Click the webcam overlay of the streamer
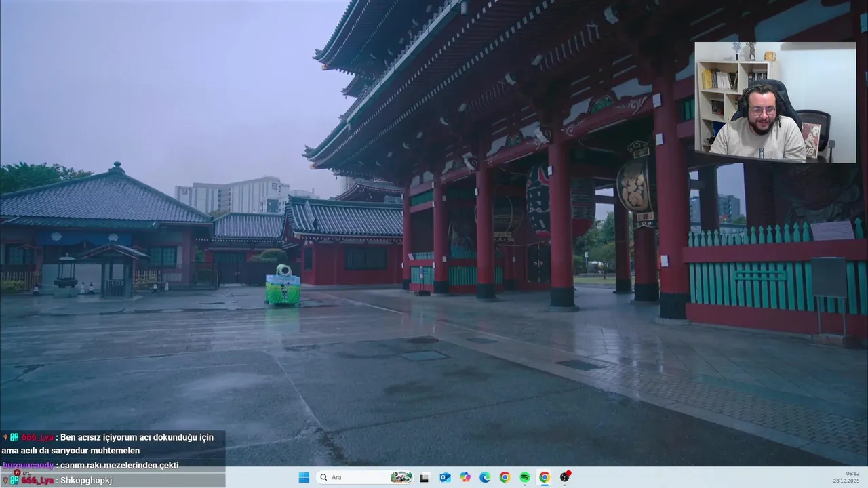The height and width of the screenshot is (488, 868). click(775, 102)
